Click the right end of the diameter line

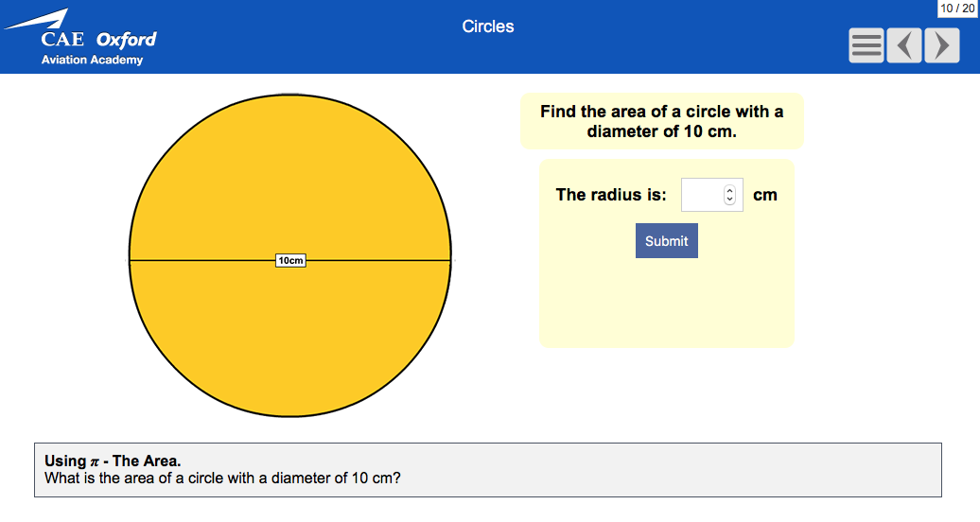[x=448, y=260]
